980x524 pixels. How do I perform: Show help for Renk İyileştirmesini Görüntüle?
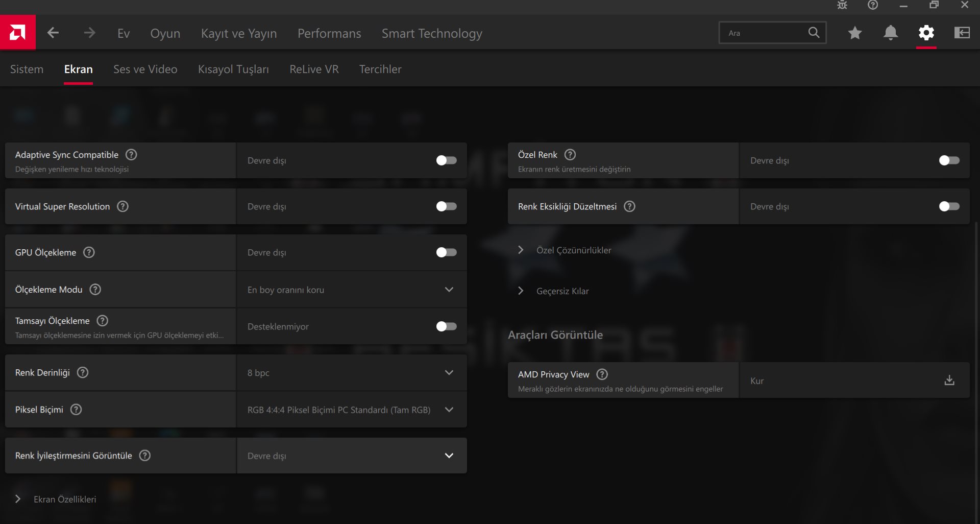(x=145, y=456)
